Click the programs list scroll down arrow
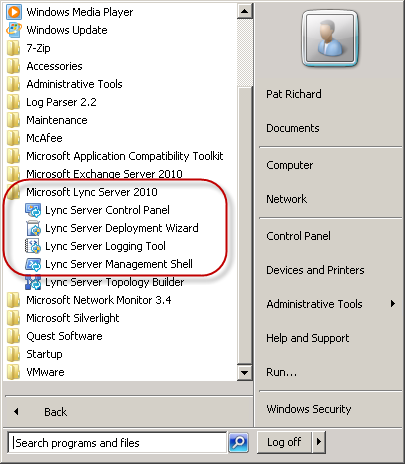The image size is (405, 464). point(245,372)
